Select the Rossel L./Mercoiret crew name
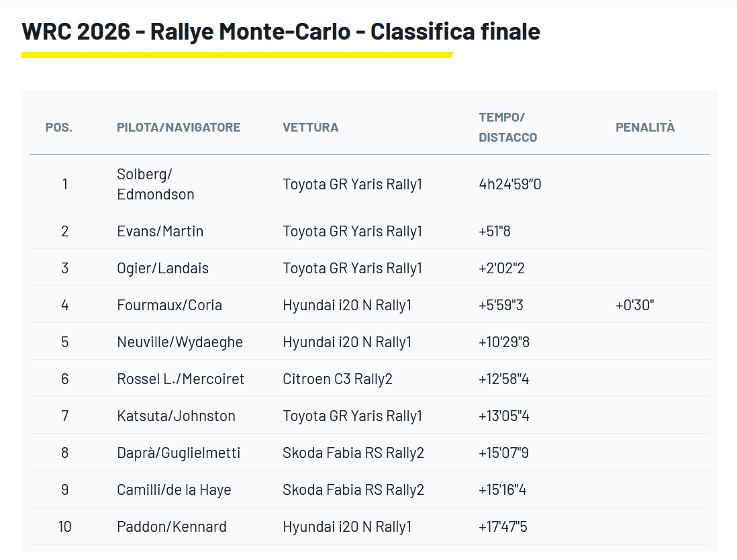The height and width of the screenshot is (560, 737). pos(181,379)
